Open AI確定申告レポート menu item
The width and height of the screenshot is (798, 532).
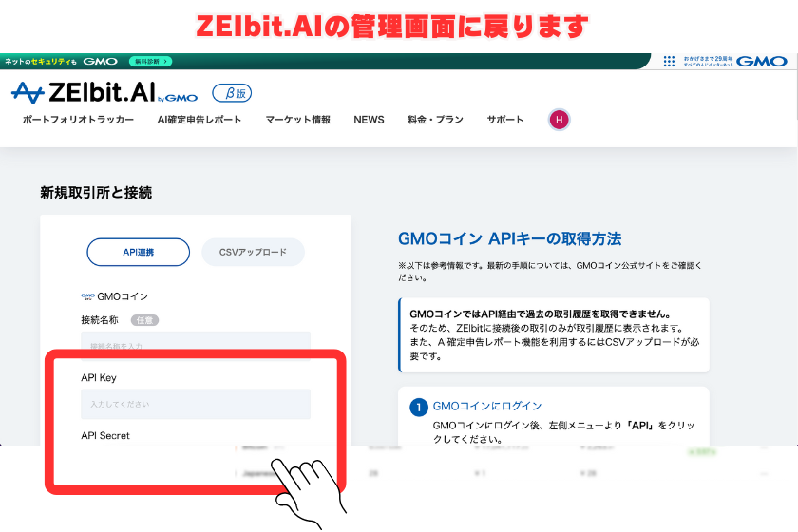tap(199, 120)
